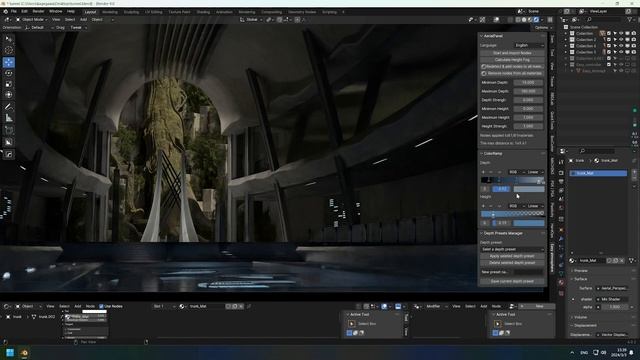640x360 pixels.
Task: Toggle Use Nodes checkbox in shader editor
Action: [101, 306]
